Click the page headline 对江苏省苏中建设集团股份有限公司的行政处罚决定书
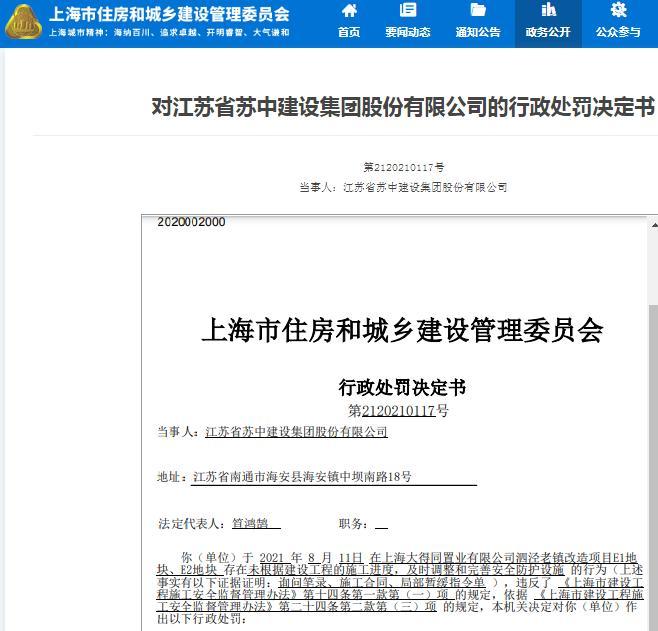The height and width of the screenshot is (631, 658). 403,107
